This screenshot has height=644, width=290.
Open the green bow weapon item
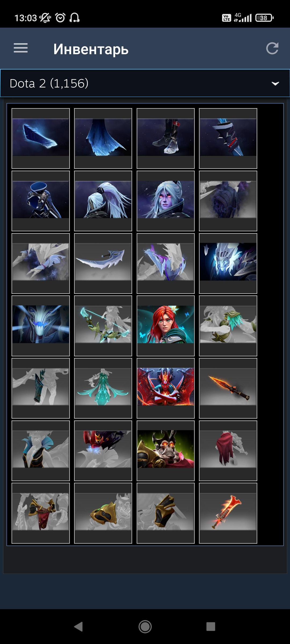pyautogui.click(x=103, y=326)
